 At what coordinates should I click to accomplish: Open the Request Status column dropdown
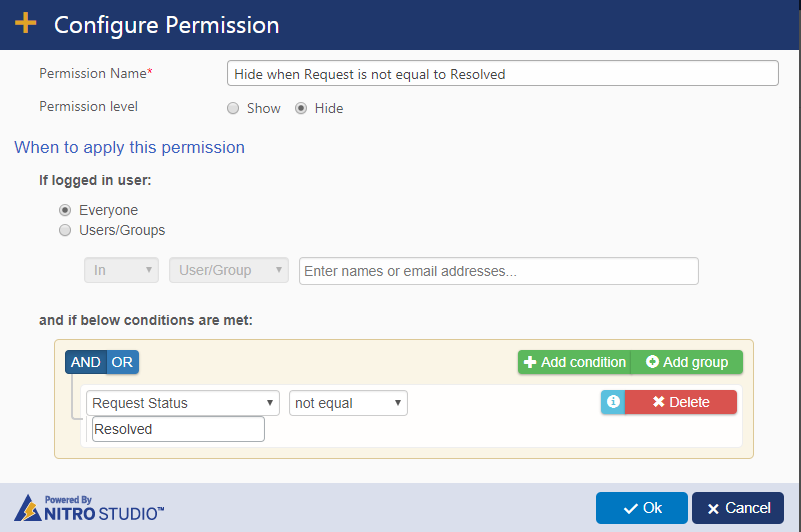pyautogui.click(x=183, y=403)
